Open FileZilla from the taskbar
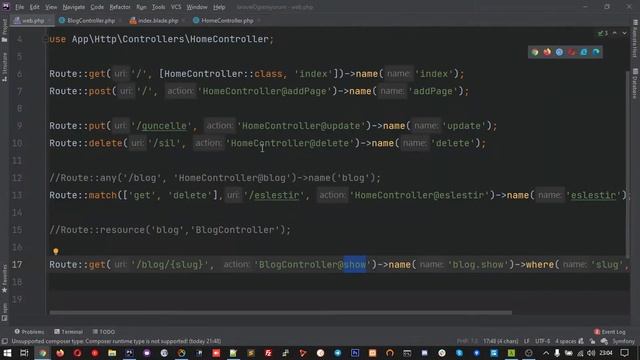Image resolution: width=640 pixels, height=360 pixels. click(x=268, y=353)
